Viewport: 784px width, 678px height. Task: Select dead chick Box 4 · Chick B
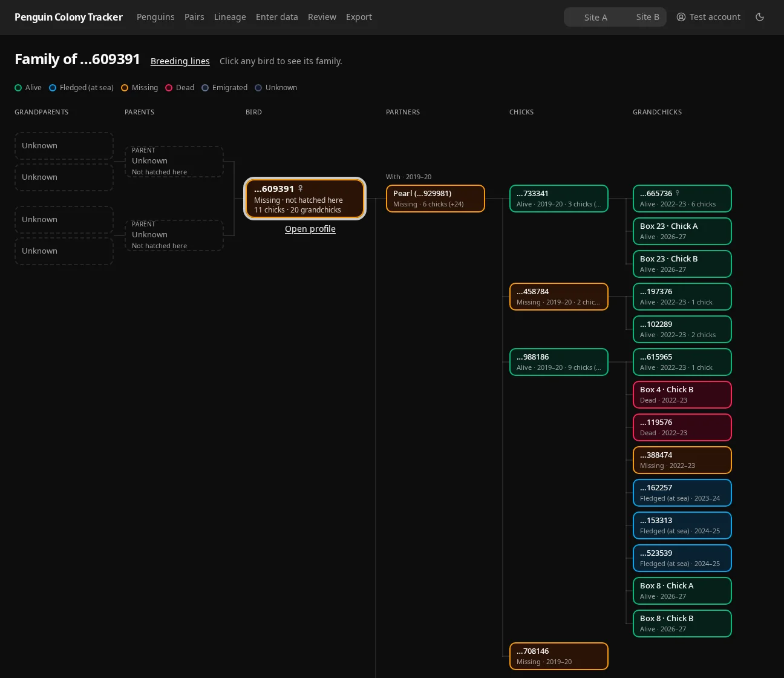(682, 395)
